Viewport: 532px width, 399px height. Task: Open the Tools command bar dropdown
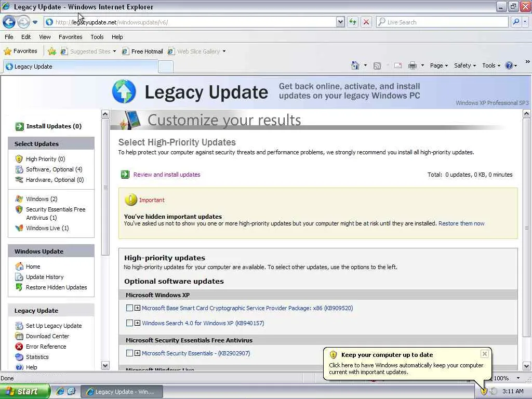point(491,65)
